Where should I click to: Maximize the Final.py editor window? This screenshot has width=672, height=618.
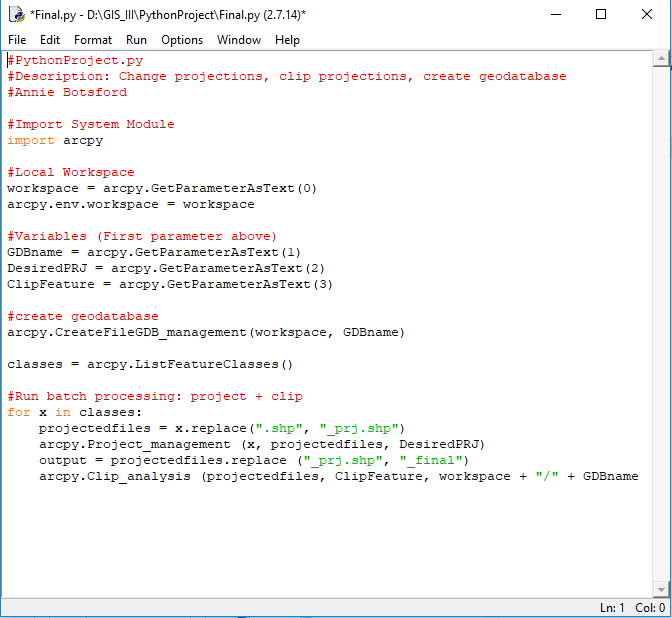coord(601,14)
